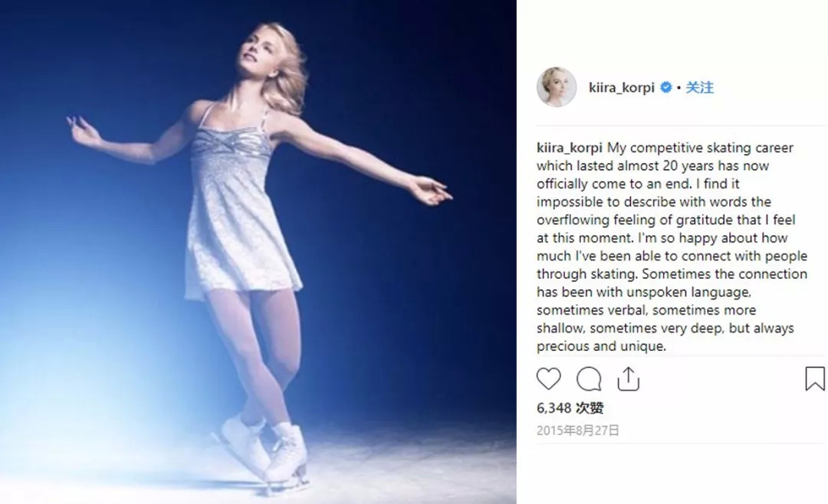Save the post with the bookmark icon
This screenshot has height=504, width=828.
click(814, 379)
